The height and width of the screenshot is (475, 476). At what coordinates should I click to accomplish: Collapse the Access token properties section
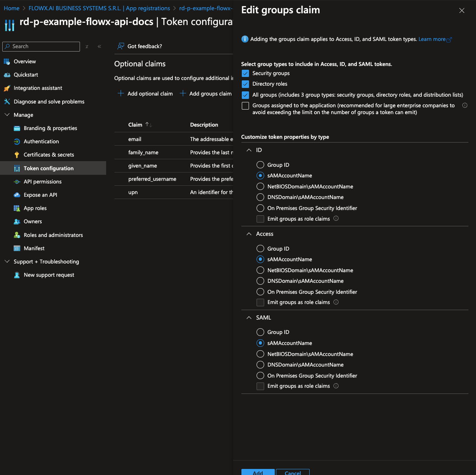click(249, 234)
